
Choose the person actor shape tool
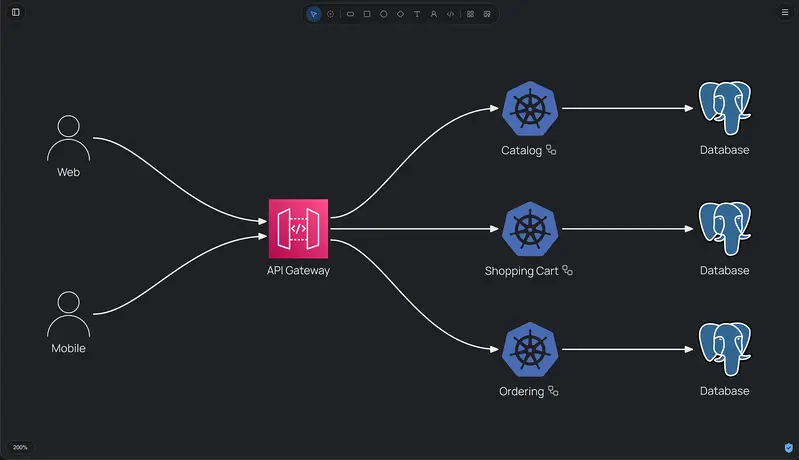pyautogui.click(x=434, y=14)
